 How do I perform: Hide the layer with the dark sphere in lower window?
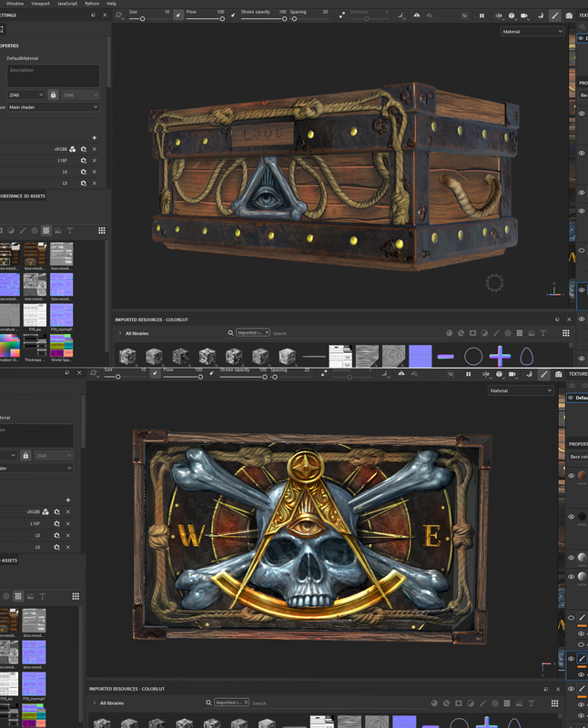click(x=572, y=516)
